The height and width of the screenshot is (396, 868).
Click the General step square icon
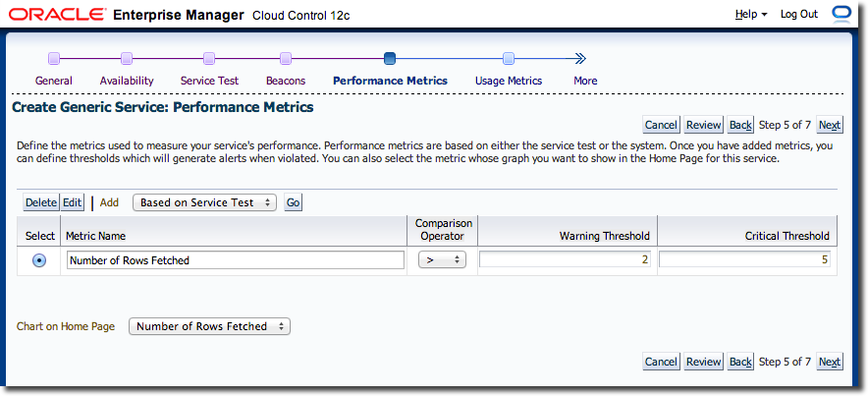[54, 58]
